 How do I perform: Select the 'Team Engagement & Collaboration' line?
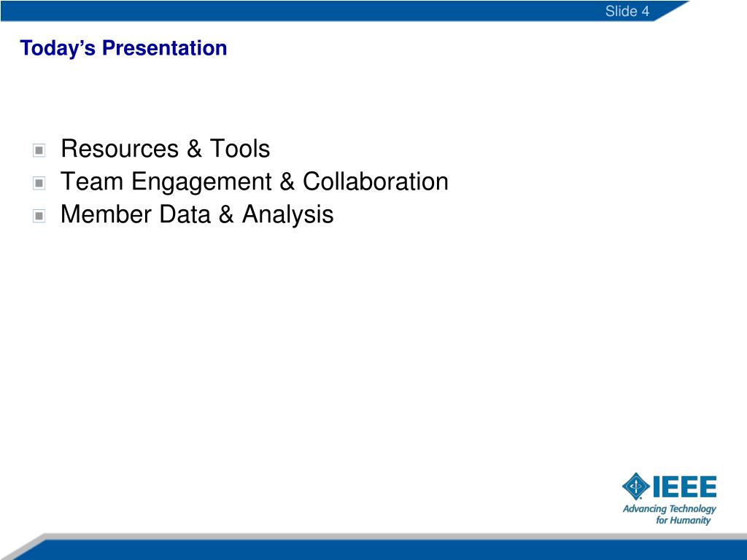(x=255, y=182)
